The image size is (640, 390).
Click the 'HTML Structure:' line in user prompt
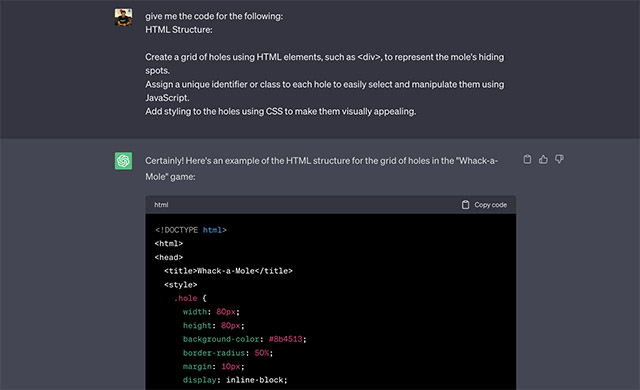(x=179, y=30)
